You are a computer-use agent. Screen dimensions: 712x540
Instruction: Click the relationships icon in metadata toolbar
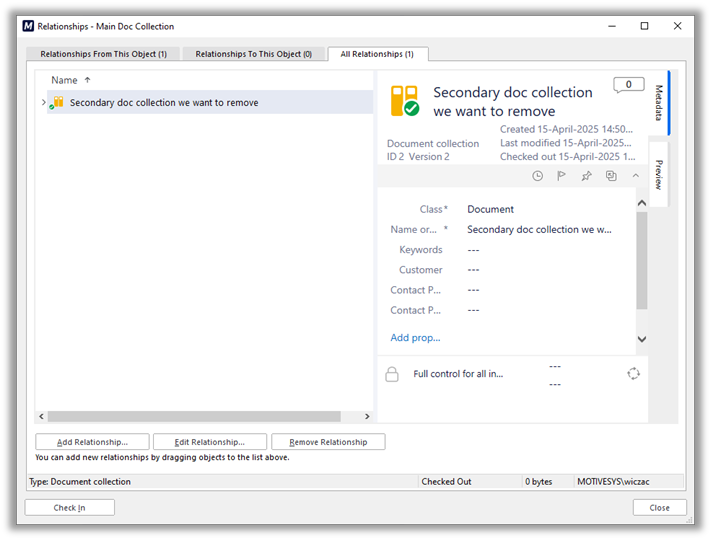pos(611,176)
